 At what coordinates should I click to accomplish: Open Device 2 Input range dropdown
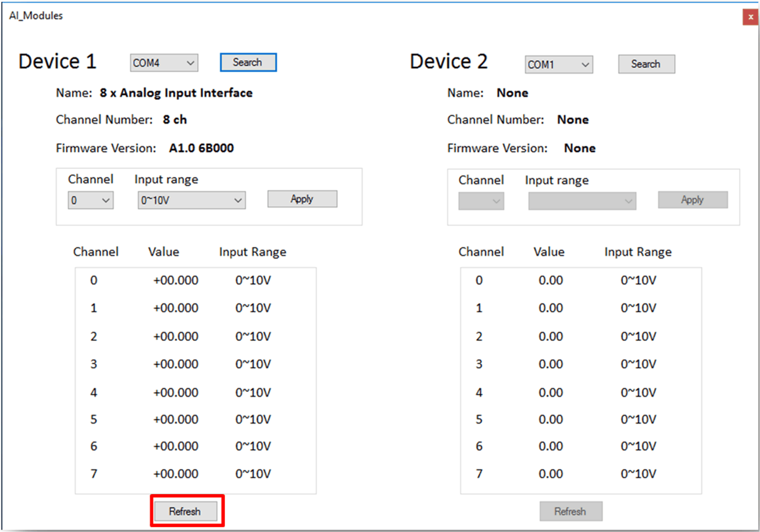[x=582, y=201]
